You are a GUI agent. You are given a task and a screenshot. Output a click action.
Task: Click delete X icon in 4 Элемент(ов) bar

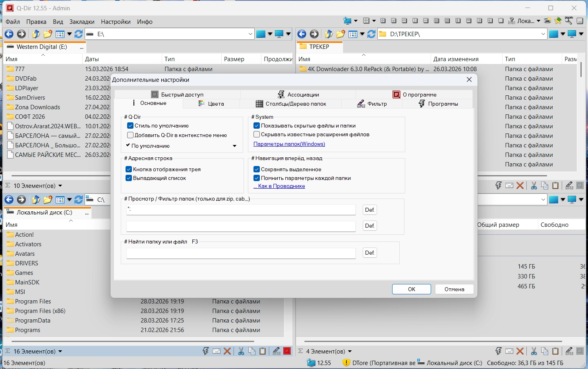tap(520, 351)
